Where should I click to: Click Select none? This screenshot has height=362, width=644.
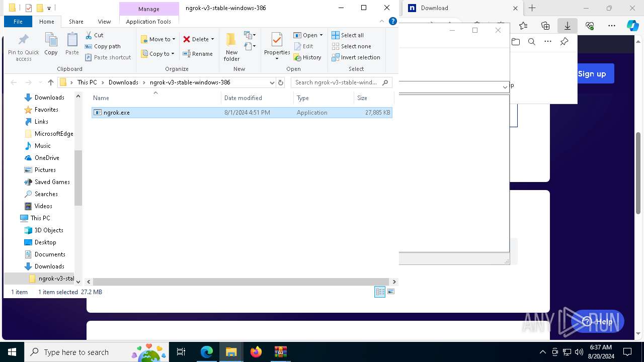(x=351, y=46)
